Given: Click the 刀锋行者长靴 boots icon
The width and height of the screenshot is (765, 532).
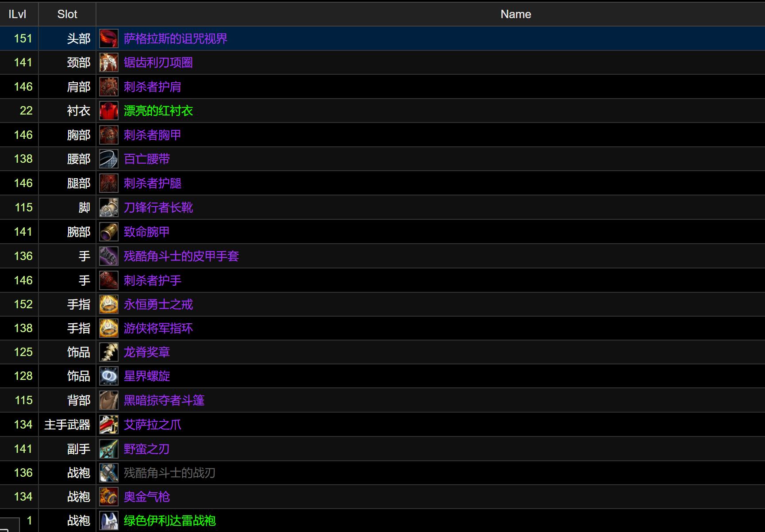Looking at the screenshot, I should 108,207.
